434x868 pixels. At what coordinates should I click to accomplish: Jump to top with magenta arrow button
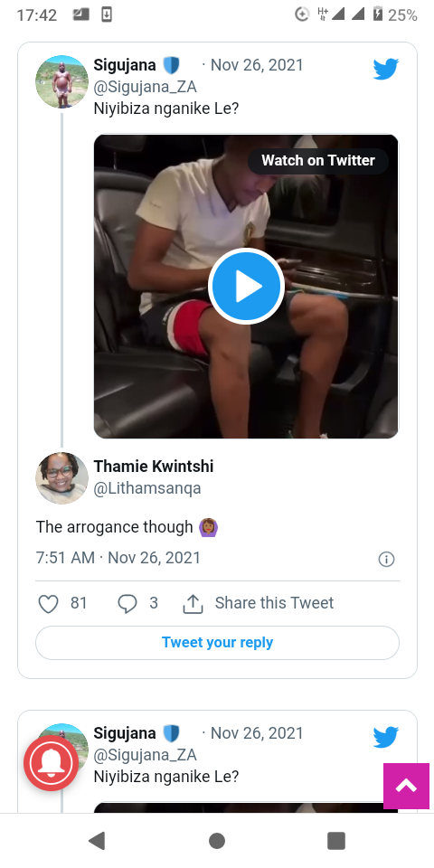point(406,786)
